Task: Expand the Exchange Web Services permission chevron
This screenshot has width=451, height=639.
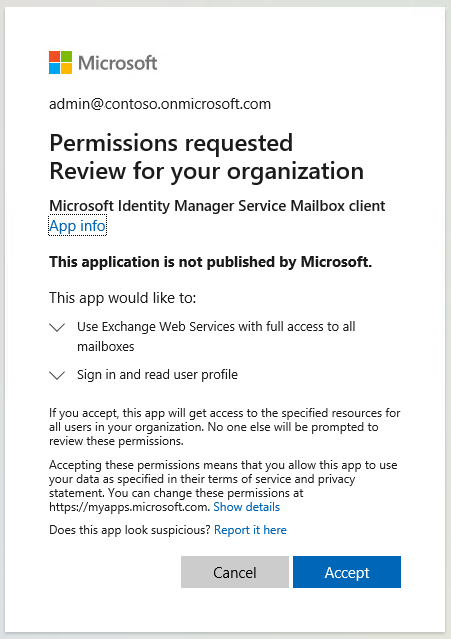Action: 57,327
